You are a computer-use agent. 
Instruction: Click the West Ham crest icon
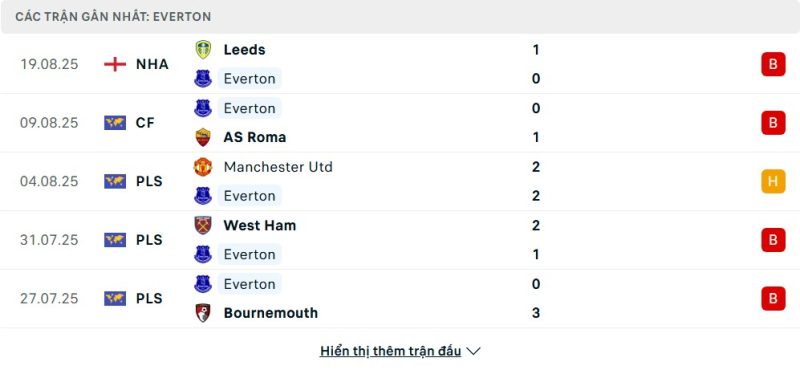pyautogui.click(x=203, y=225)
